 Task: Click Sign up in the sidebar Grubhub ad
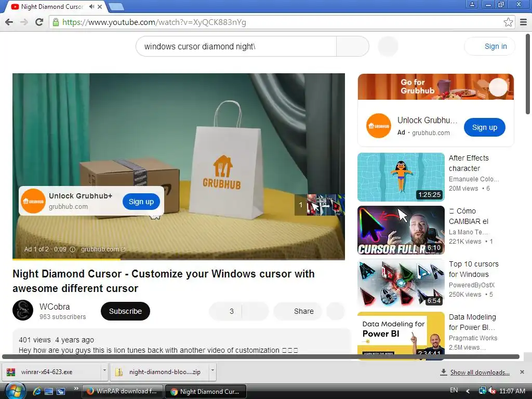(485, 128)
